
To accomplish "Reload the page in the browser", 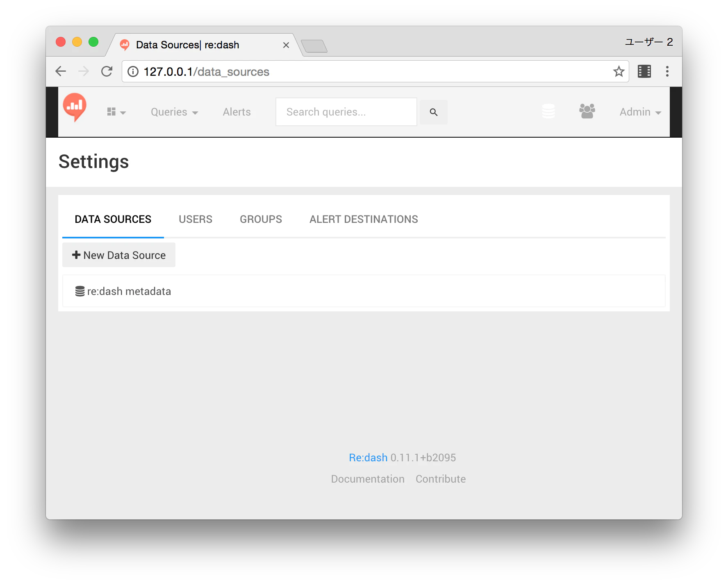I will point(107,71).
